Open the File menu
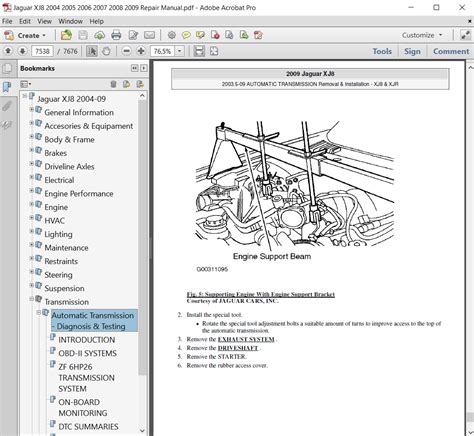 pyautogui.click(x=7, y=21)
